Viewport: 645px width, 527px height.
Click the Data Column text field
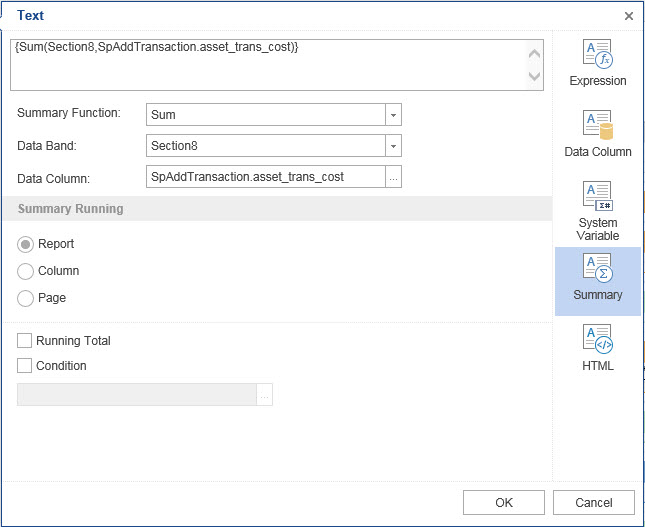(265, 177)
